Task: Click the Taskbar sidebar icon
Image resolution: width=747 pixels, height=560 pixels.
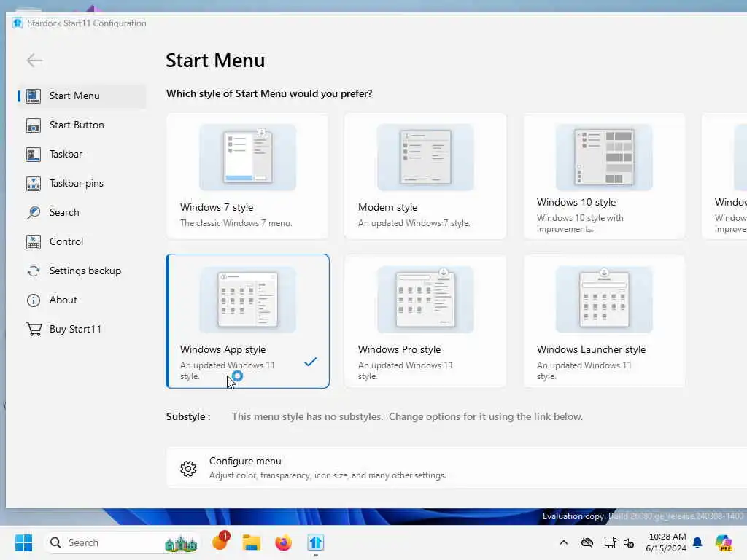Action: [34, 155]
